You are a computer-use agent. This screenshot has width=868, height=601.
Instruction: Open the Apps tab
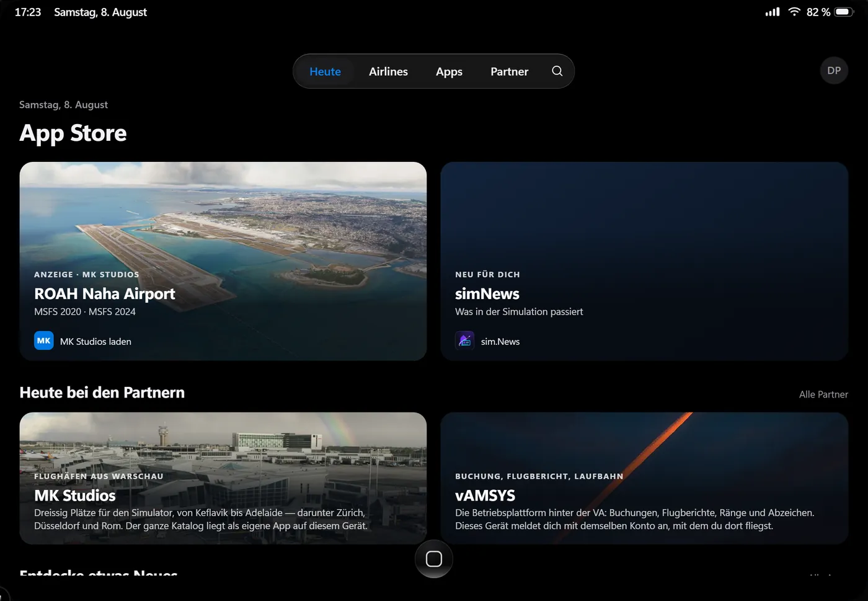449,71
